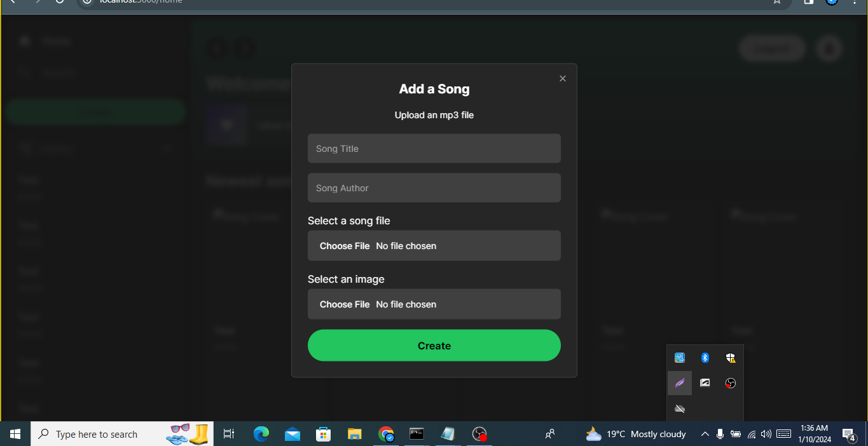Open the volume speaker icon

point(766,434)
